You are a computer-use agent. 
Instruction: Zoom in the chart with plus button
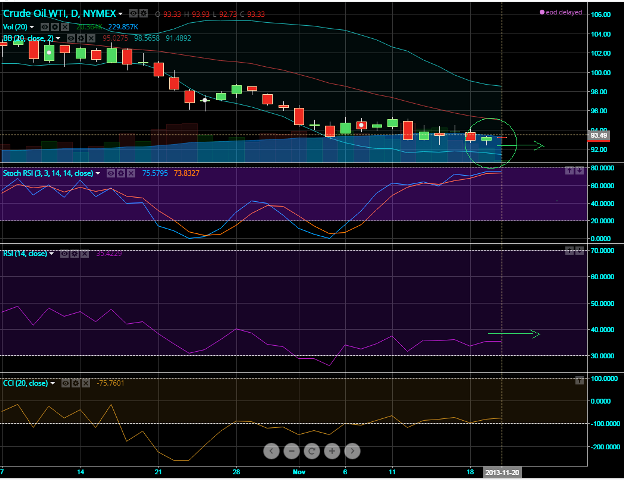tap(331, 451)
